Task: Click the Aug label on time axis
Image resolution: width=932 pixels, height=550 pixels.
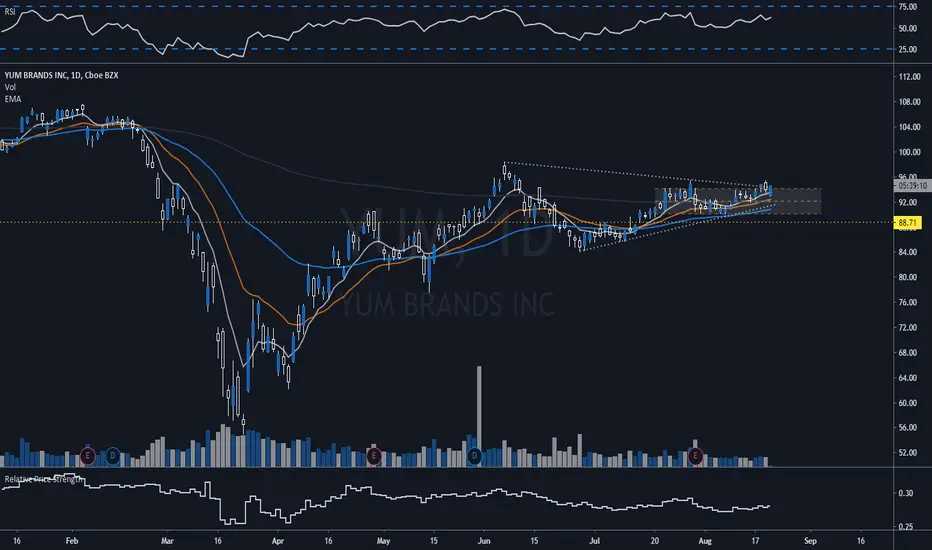Action: pos(705,541)
